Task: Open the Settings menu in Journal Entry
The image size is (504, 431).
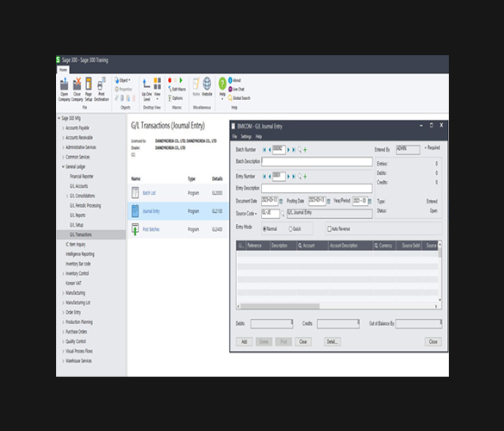Action: [x=246, y=137]
